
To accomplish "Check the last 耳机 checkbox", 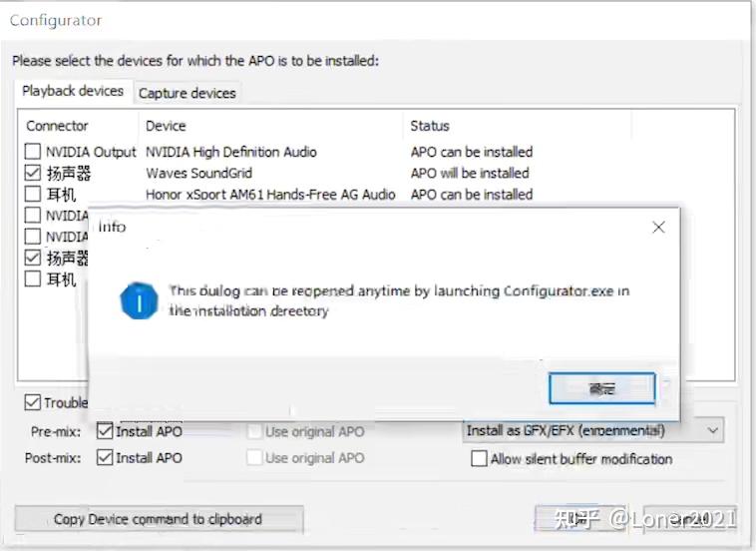I will pyautogui.click(x=34, y=278).
